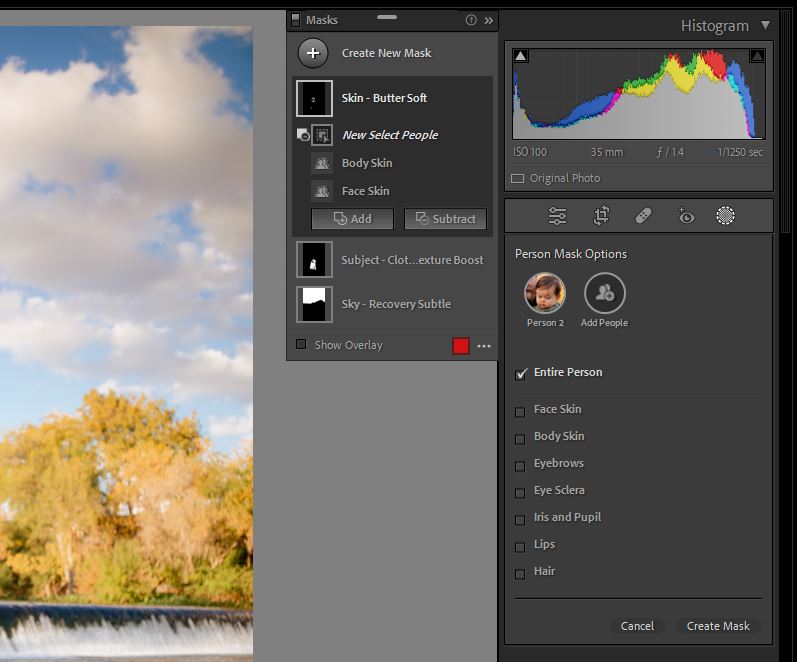
Task: Click the Create New Mask plus icon
Action: pos(313,53)
